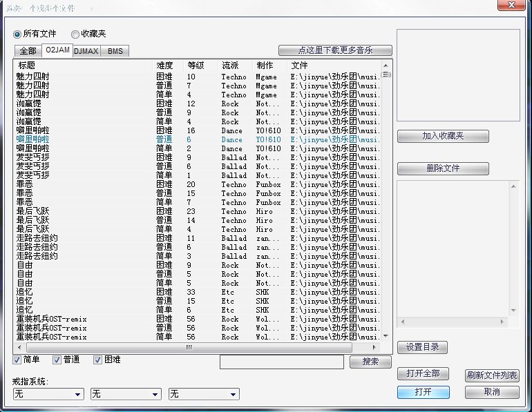Switch to the O2JAM tab
Viewport: 532px width, 412px height.
pos(57,50)
